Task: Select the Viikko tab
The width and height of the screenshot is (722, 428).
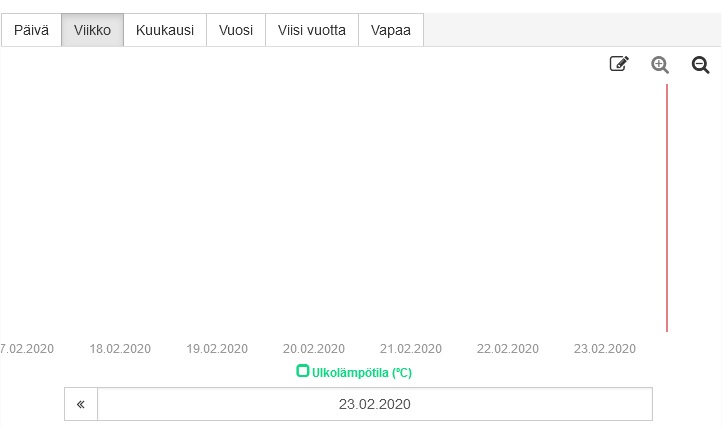Action: tap(92, 30)
